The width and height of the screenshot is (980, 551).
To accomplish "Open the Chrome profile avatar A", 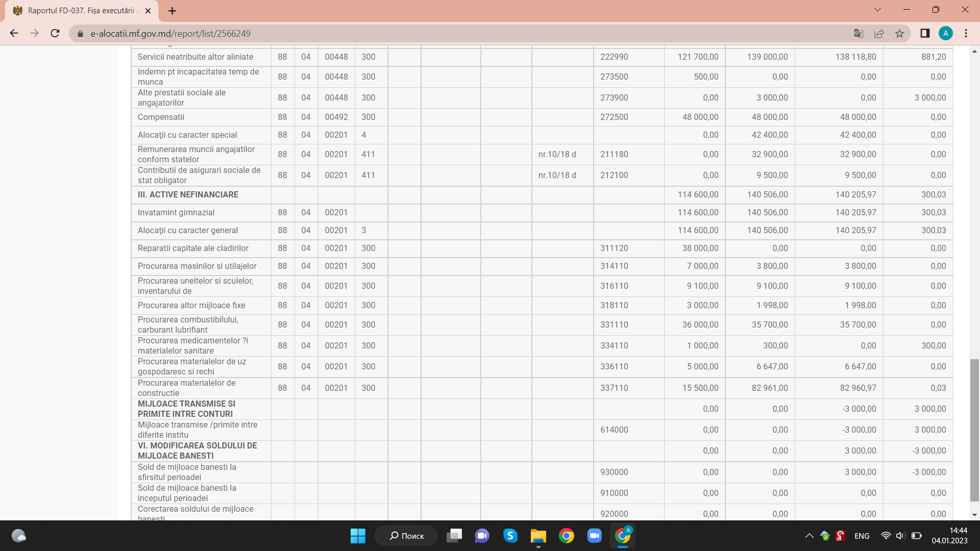I will (x=945, y=34).
